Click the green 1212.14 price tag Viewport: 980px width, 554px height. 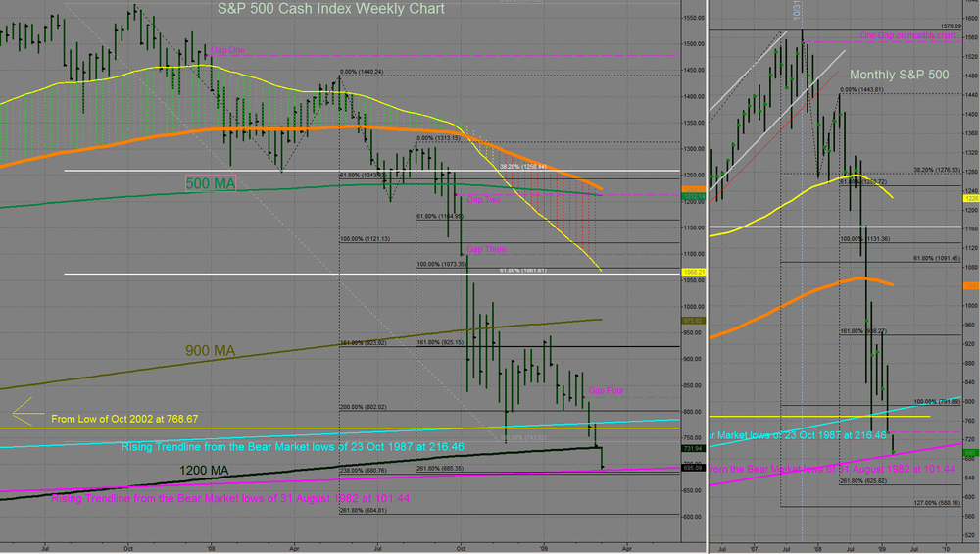[x=693, y=196]
